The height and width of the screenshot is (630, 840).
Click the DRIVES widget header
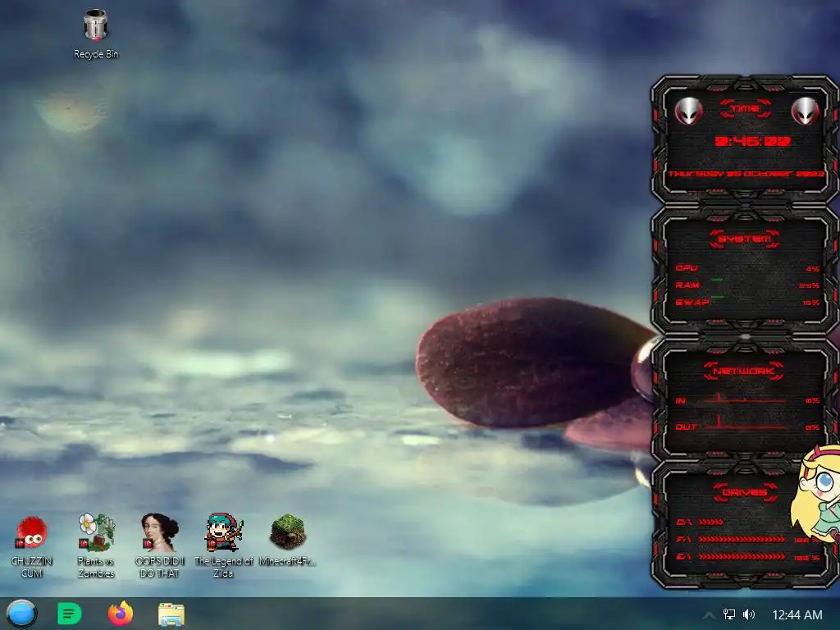(745, 492)
